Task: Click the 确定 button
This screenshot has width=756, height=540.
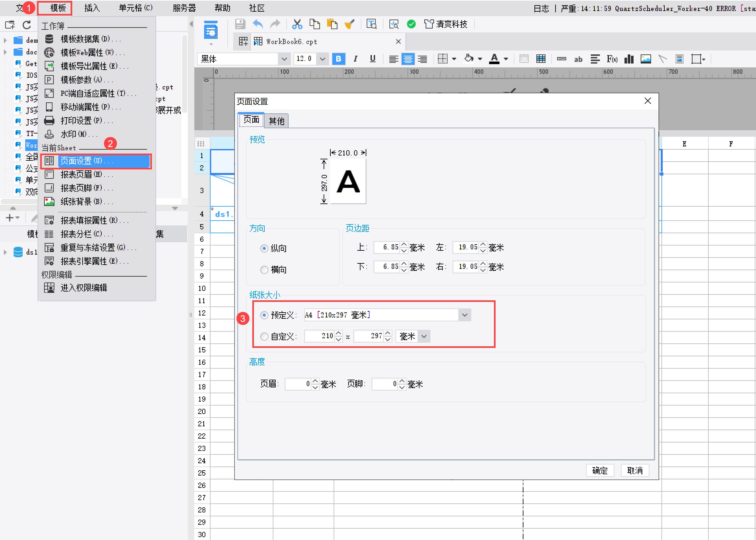Action: coord(600,470)
